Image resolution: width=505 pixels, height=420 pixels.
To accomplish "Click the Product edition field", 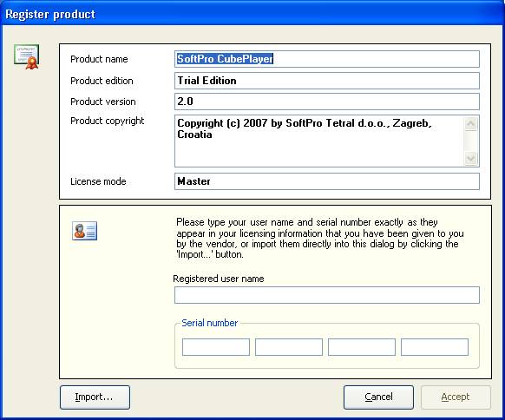I will 327,81.
